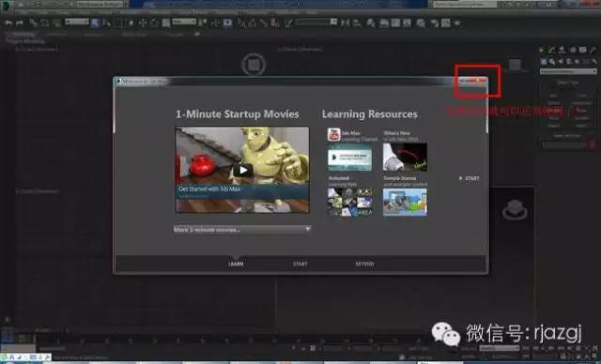Open the Modify tab in command panel
Viewport: 601px width, 364px height.
click(x=552, y=50)
